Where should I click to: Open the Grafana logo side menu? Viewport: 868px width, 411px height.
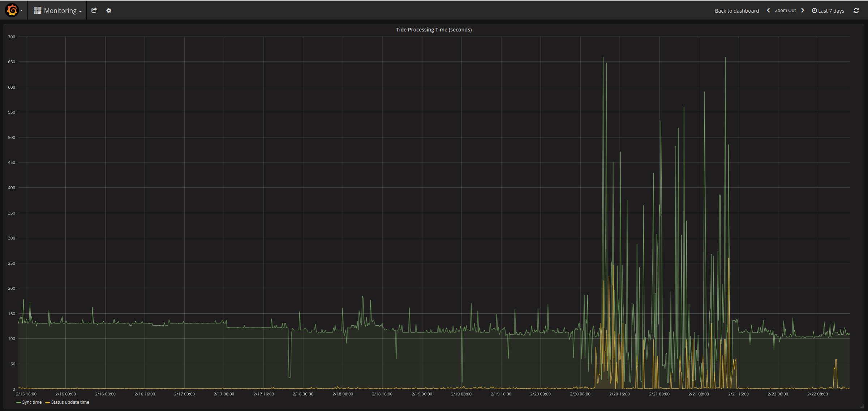click(12, 10)
